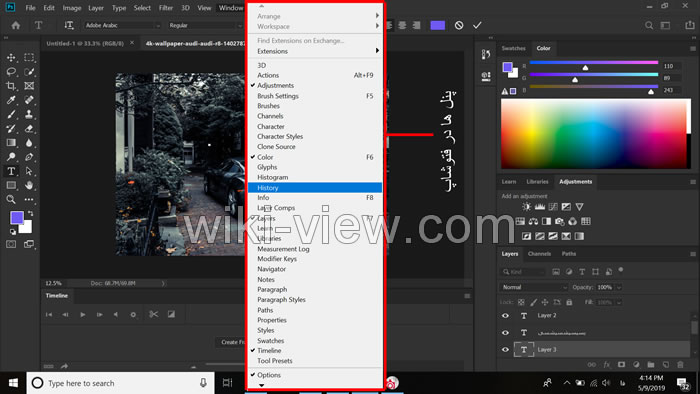Toggle the Color panel menu entry
The width and height of the screenshot is (700, 394).
click(315, 157)
